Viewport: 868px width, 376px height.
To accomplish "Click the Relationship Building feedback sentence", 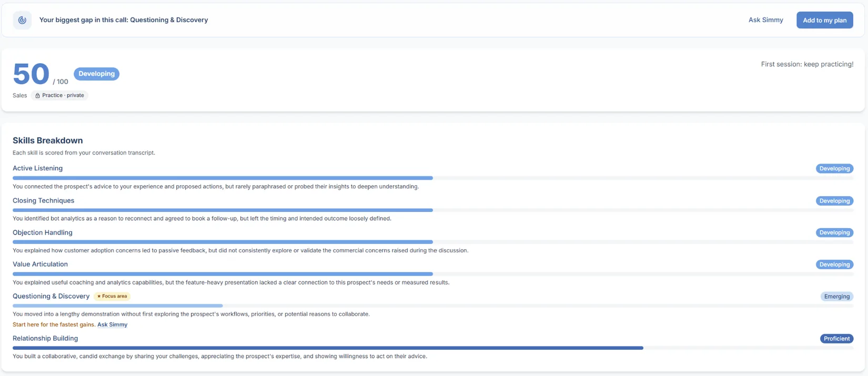I will [x=220, y=357].
